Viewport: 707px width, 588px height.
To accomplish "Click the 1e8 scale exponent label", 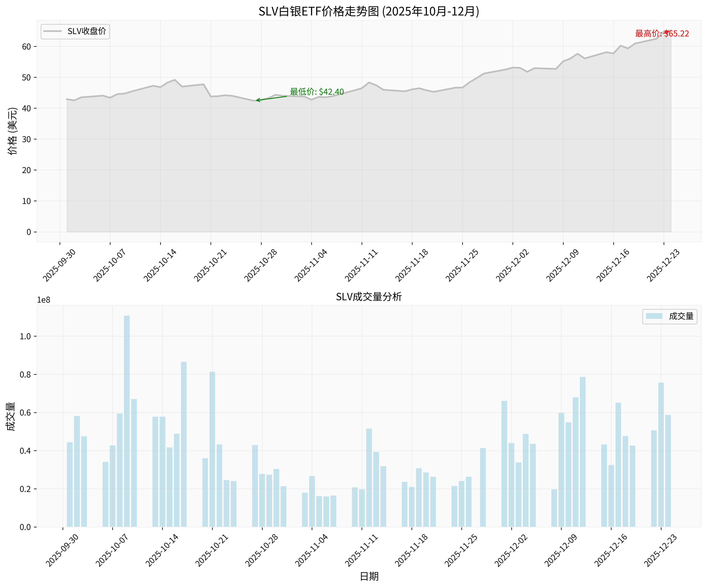I will click(43, 300).
